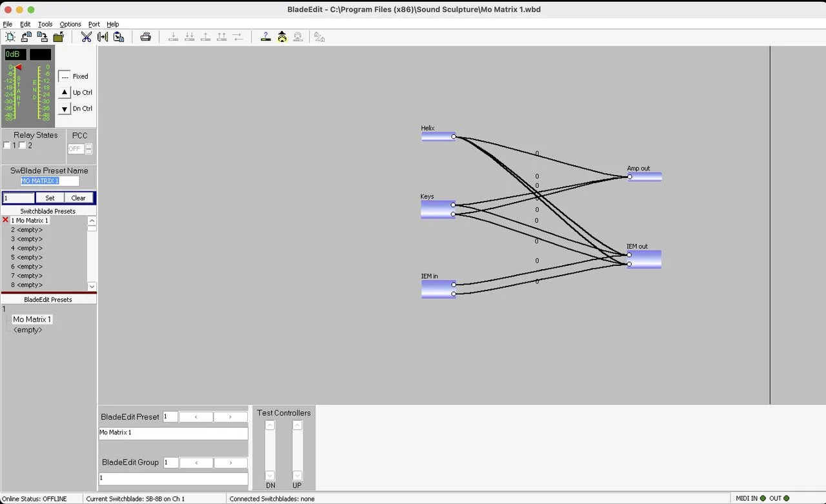Click the paste clipboard icon
The image size is (826, 504).
[x=119, y=37]
